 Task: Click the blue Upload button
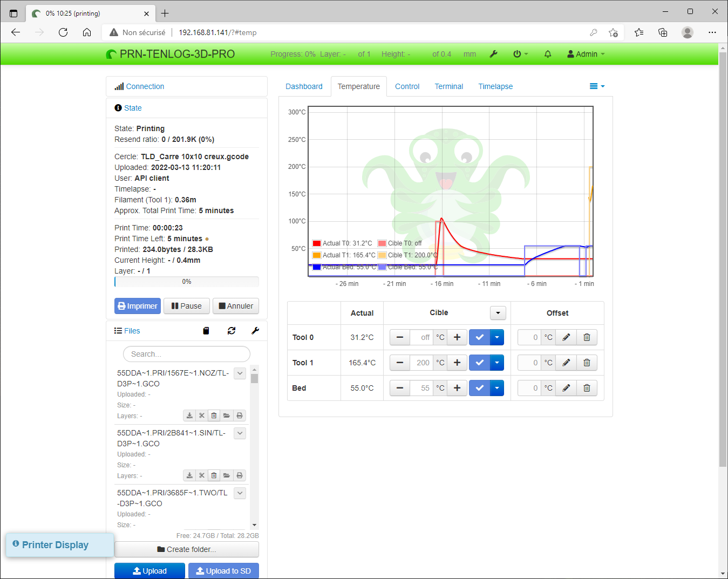tap(149, 571)
